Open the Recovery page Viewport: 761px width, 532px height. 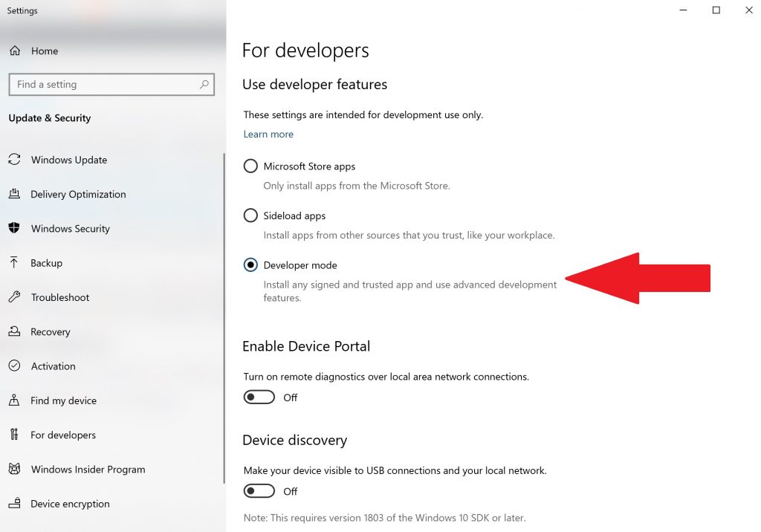pyautogui.click(x=51, y=332)
